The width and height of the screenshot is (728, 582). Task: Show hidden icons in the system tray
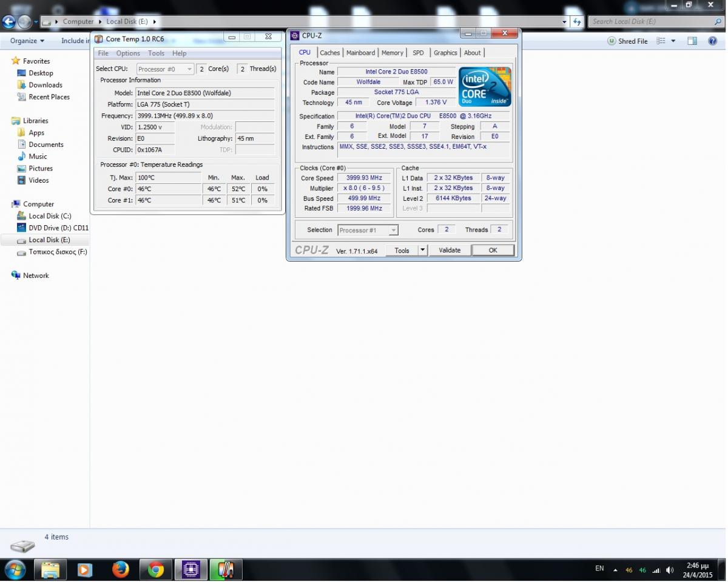click(615, 570)
